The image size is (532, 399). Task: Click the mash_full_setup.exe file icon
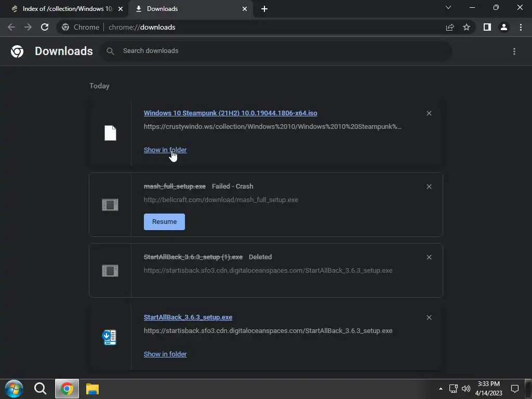110,205
